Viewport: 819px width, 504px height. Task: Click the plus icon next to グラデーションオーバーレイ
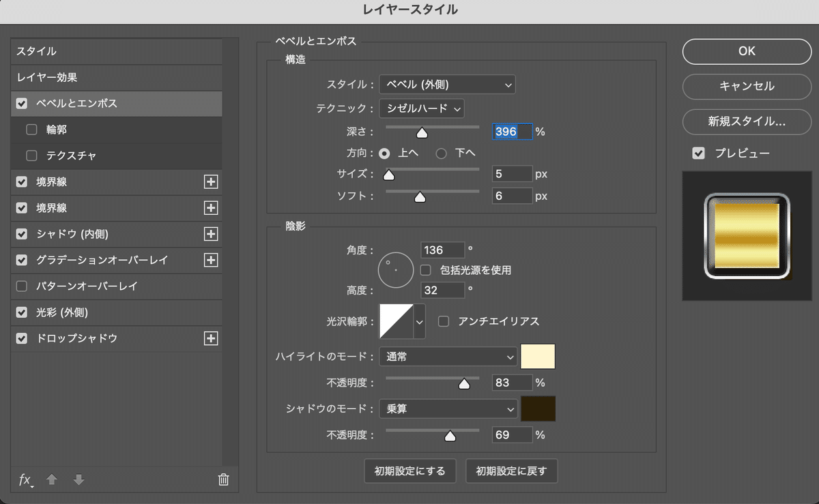click(212, 260)
